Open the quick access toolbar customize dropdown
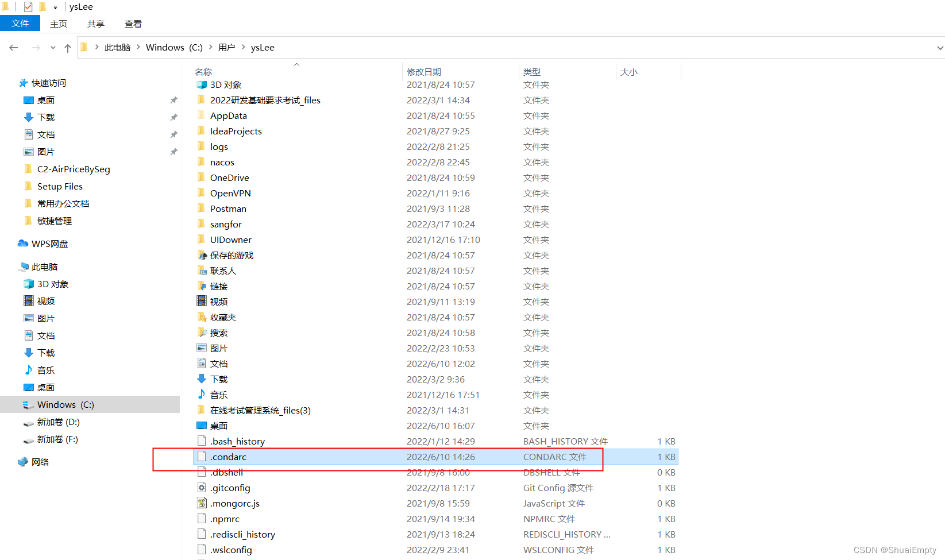Viewport: 945px width, 560px height. click(x=55, y=6)
